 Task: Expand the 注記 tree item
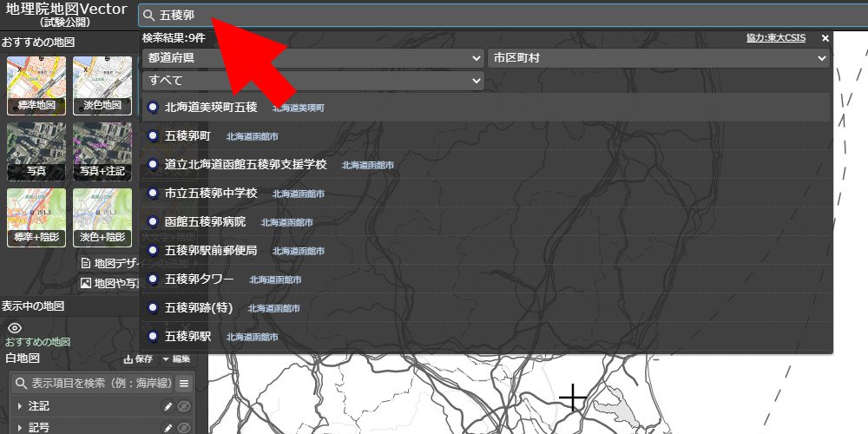click(x=19, y=406)
